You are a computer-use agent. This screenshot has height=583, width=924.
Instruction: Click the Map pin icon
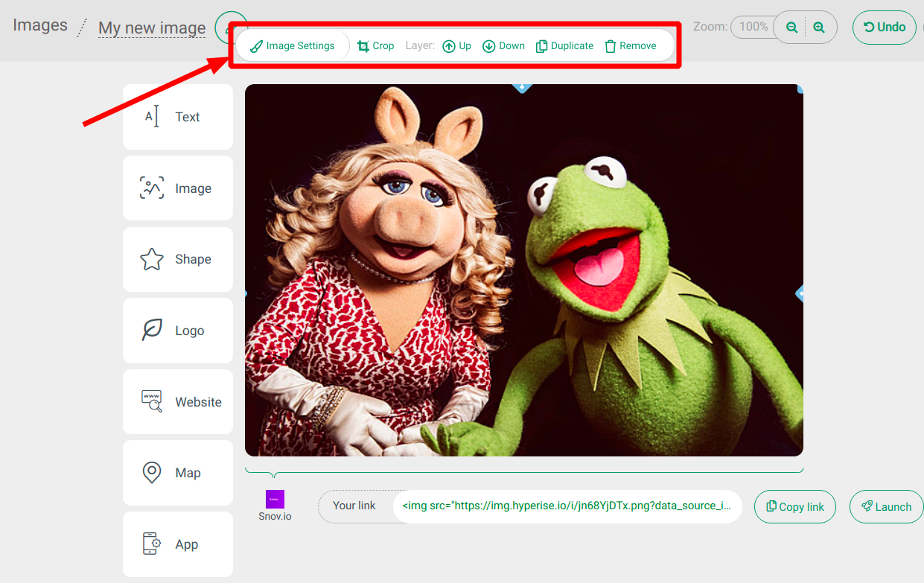point(152,473)
